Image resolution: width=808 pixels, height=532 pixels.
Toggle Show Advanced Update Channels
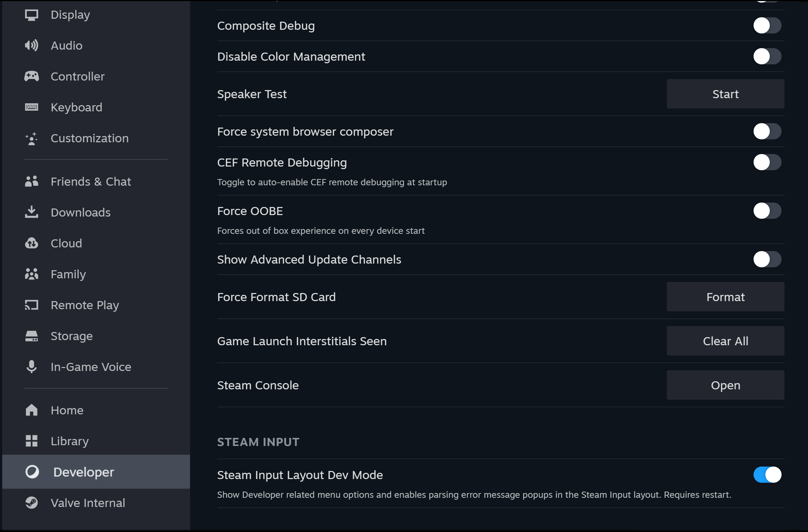pyautogui.click(x=767, y=260)
